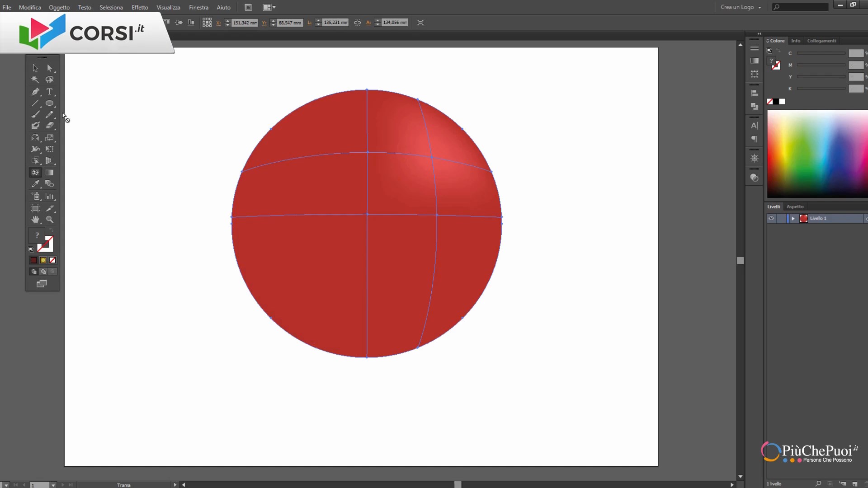Choose the Magic Wand tool
The image size is (868, 488).
(35, 80)
